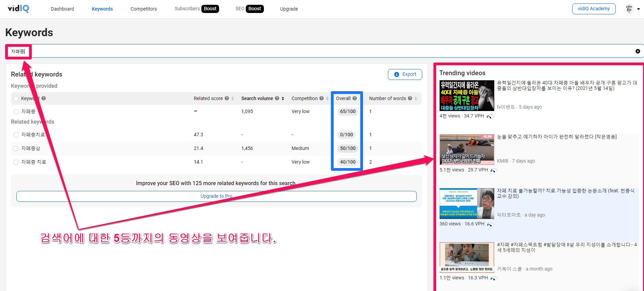Open the SEO Boost tab
This screenshot has height=291, width=644.
coord(250,9)
